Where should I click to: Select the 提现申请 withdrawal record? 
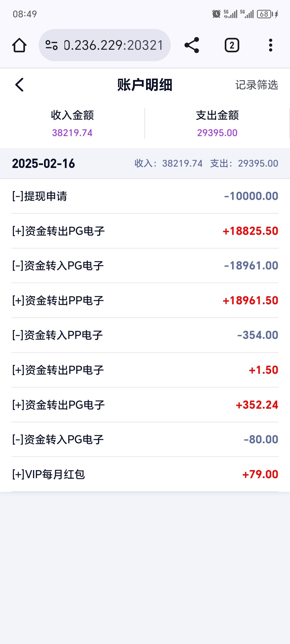click(145, 196)
